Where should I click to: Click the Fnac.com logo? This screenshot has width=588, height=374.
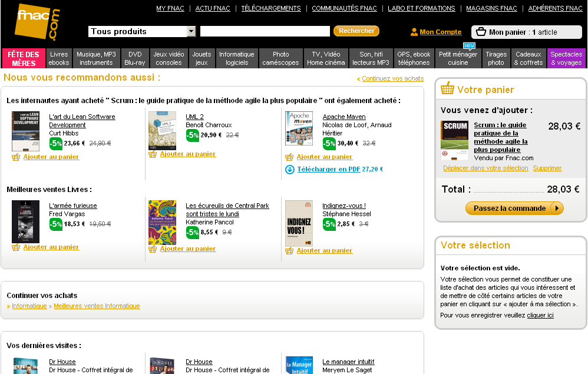point(37,22)
